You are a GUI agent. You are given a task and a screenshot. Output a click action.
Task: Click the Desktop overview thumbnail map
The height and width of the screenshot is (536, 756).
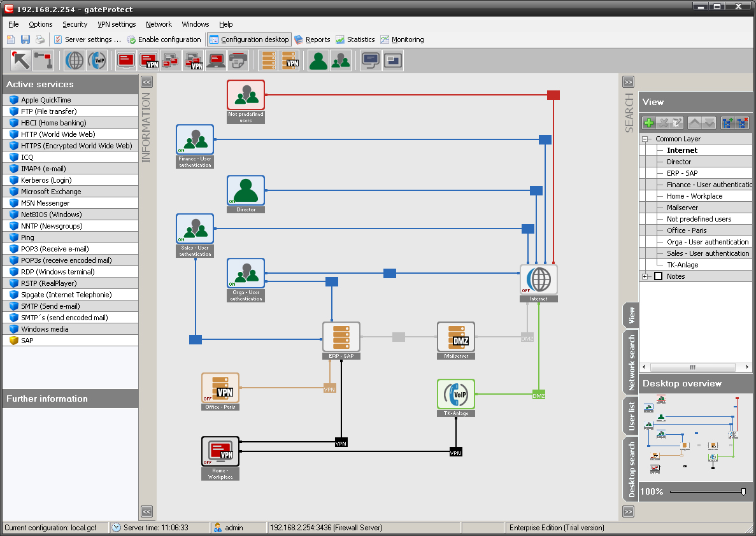point(695,436)
